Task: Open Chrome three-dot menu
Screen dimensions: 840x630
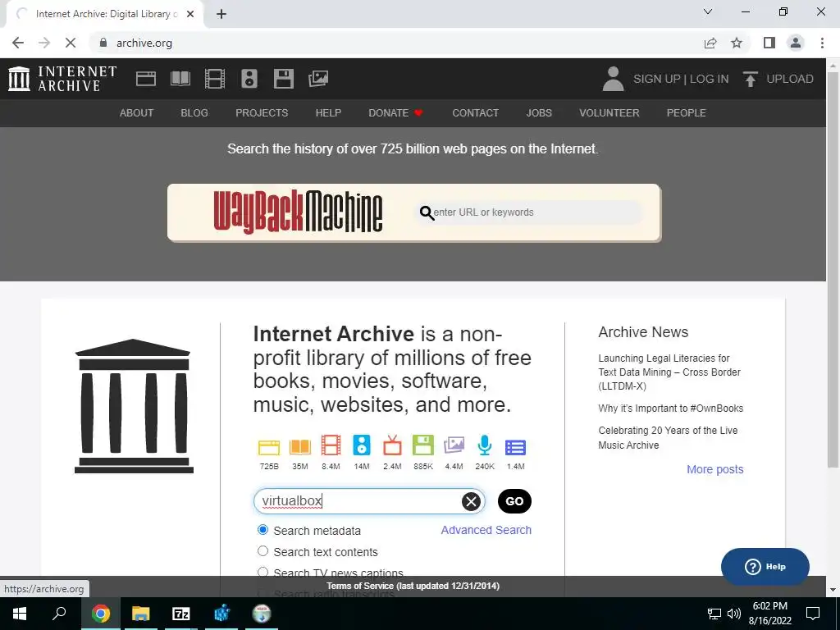Action: coord(822,43)
